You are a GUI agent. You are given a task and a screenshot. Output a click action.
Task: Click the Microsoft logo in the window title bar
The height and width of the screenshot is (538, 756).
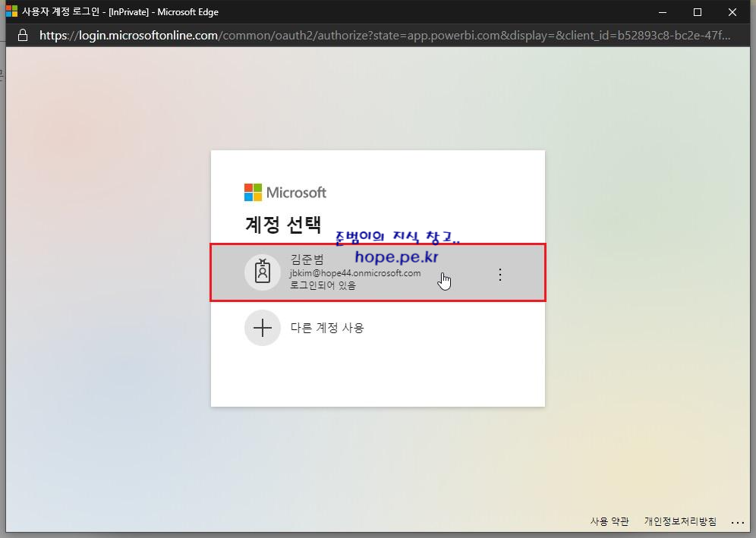pos(11,11)
